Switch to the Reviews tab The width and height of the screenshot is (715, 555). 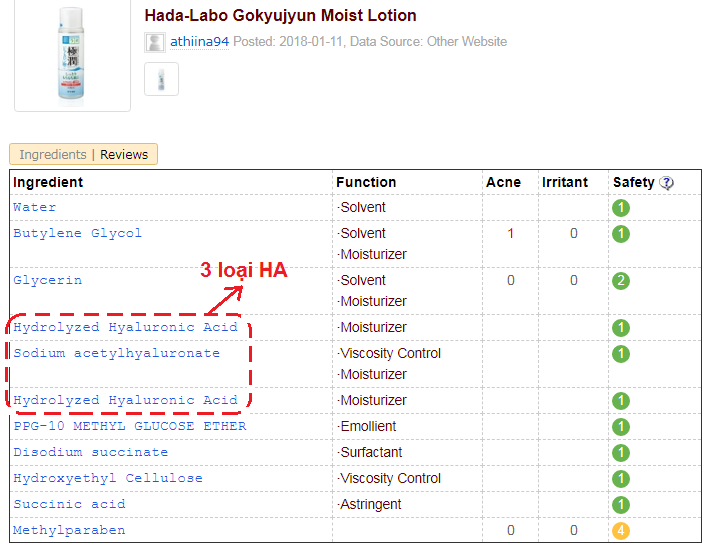[124, 155]
